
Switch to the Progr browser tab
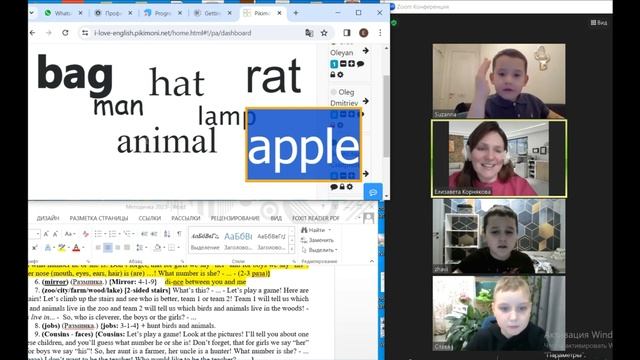pos(162,13)
